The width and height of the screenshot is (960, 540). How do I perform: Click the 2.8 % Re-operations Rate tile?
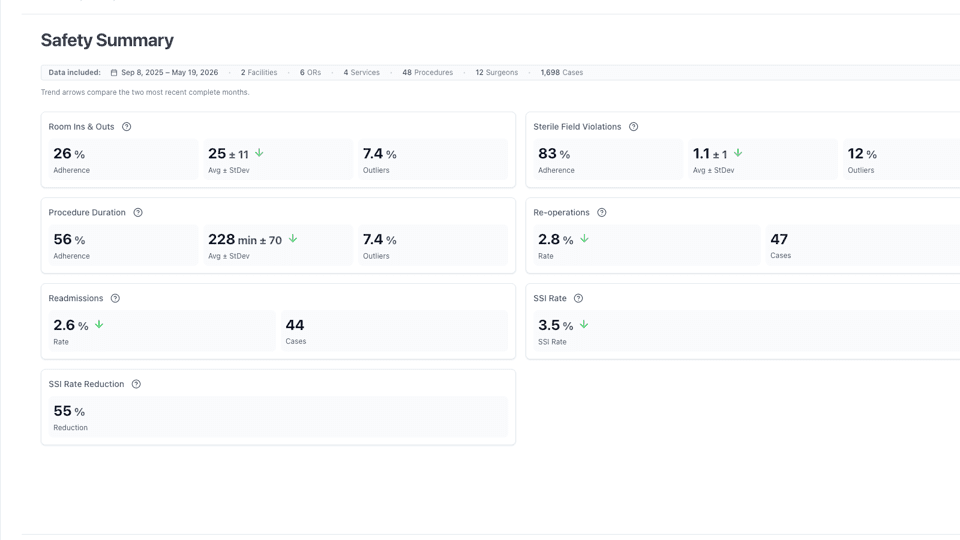[x=647, y=246]
